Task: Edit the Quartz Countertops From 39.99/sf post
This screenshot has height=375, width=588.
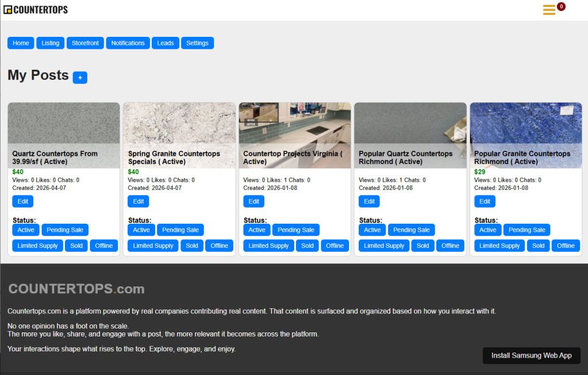Action: coord(22,201)
